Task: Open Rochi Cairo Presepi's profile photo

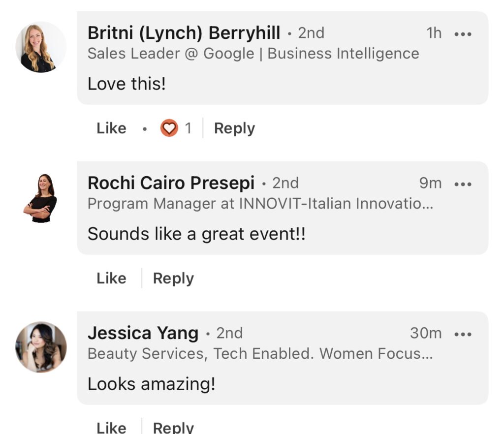Action: (x=41, y=198)
